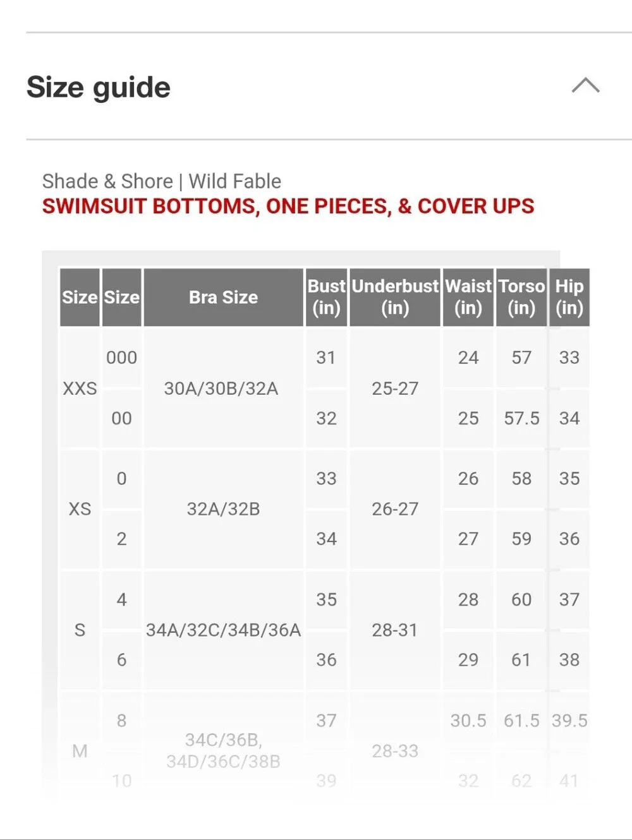The width and height of the screenshot is (632, 840).
Task: Click the 57.5 torso value cell
Action: 521,418
